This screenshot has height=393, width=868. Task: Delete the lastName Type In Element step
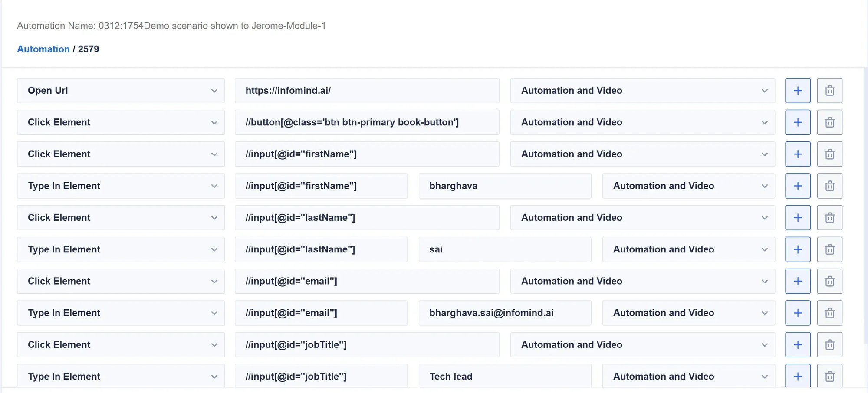(829, 249)
